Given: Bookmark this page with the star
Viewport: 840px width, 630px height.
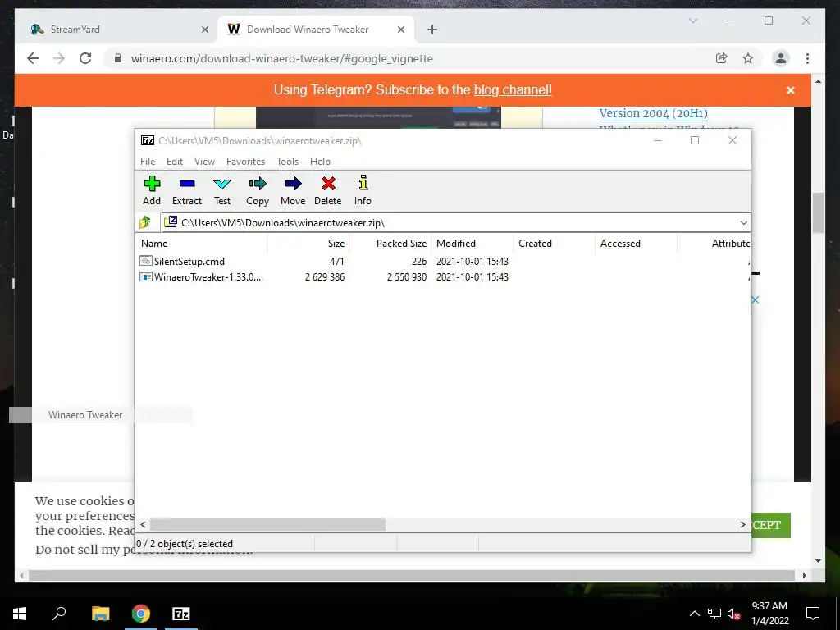Looking at the screenshot, I should click(748, 58).
